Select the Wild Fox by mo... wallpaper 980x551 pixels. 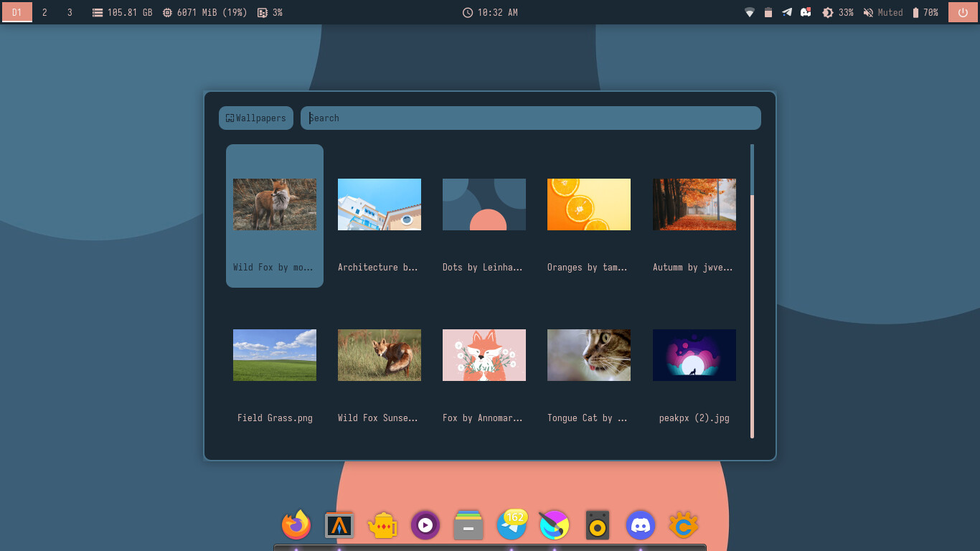(275, 216)
